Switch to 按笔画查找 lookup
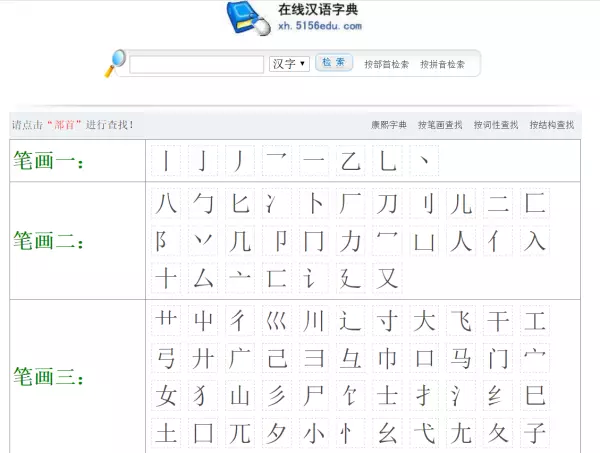The width and height of the screenshot is (600, 453). (440, 125)
